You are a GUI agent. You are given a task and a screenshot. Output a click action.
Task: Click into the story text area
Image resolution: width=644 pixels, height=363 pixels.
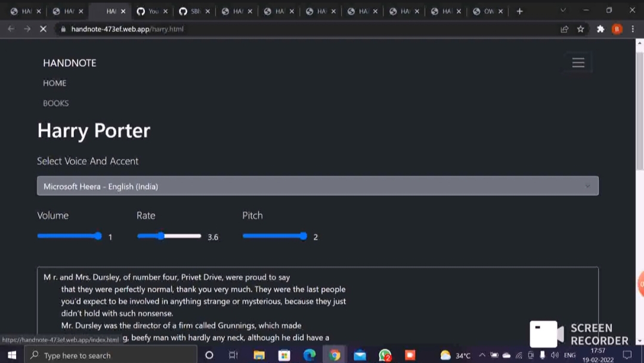pyautogui.click(x=317, y=306)
